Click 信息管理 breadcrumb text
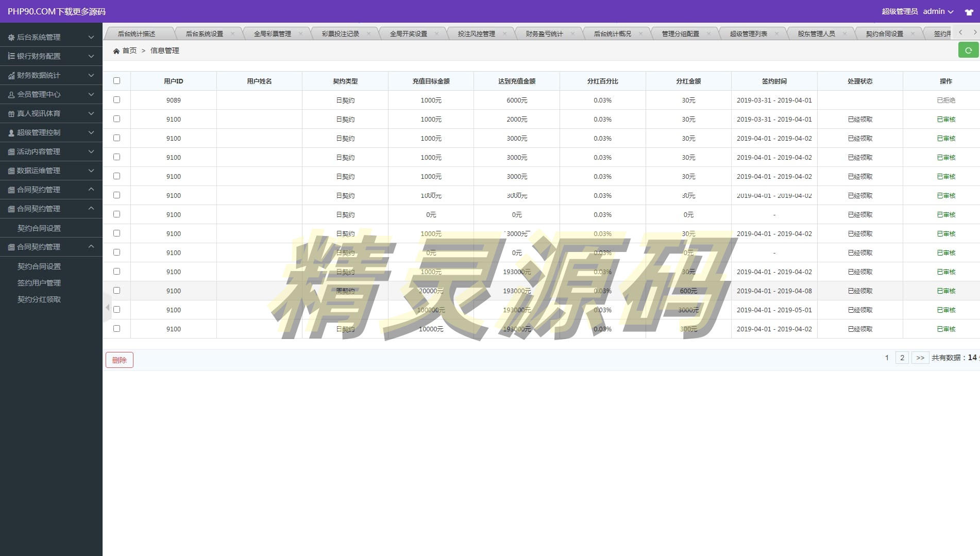The width and height of the screenshot is (980, 556). click(x=165, y=50)
